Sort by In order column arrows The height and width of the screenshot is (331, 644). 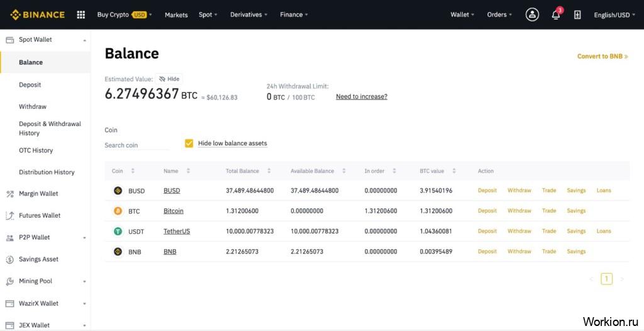394,171
